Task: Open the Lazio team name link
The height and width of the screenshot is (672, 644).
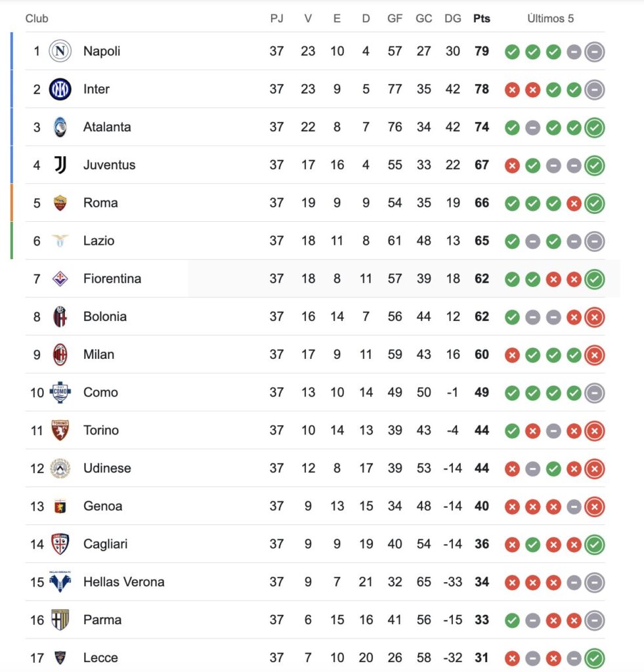Action: pos(98,241)
